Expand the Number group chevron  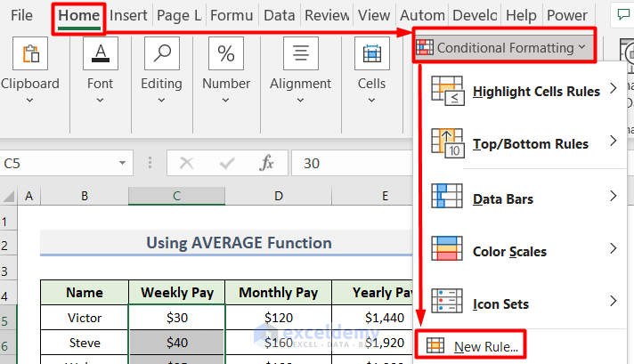[225, 101]
